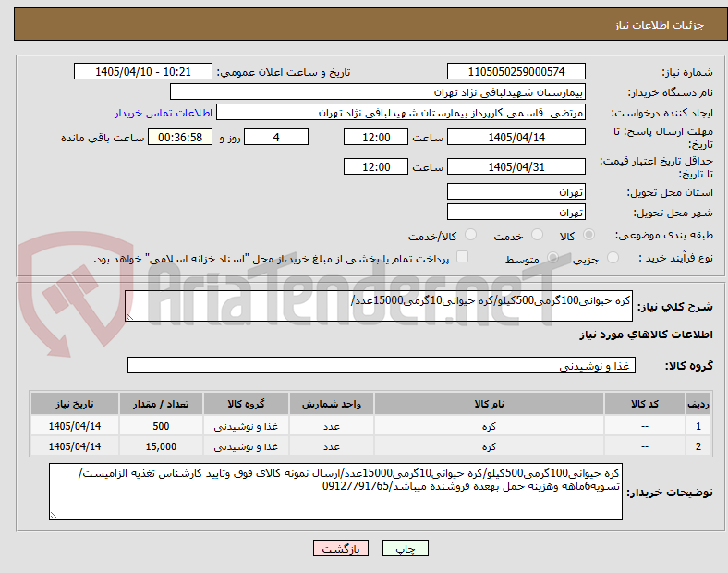Viewport: 728px width, 573px height.
Task: Select the جزیی purchase type radio
Action: point(613,258)
